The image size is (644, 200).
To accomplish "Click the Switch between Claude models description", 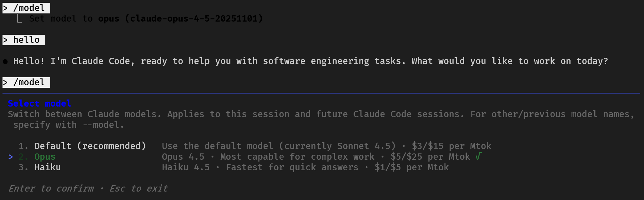I will [x=321, y=119].
